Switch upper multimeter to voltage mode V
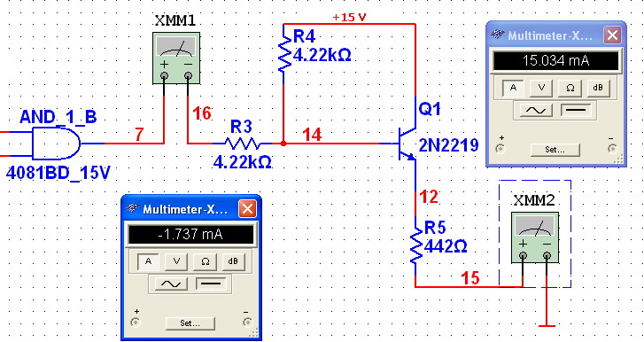 pyautogui.click(x=541, y=88)
